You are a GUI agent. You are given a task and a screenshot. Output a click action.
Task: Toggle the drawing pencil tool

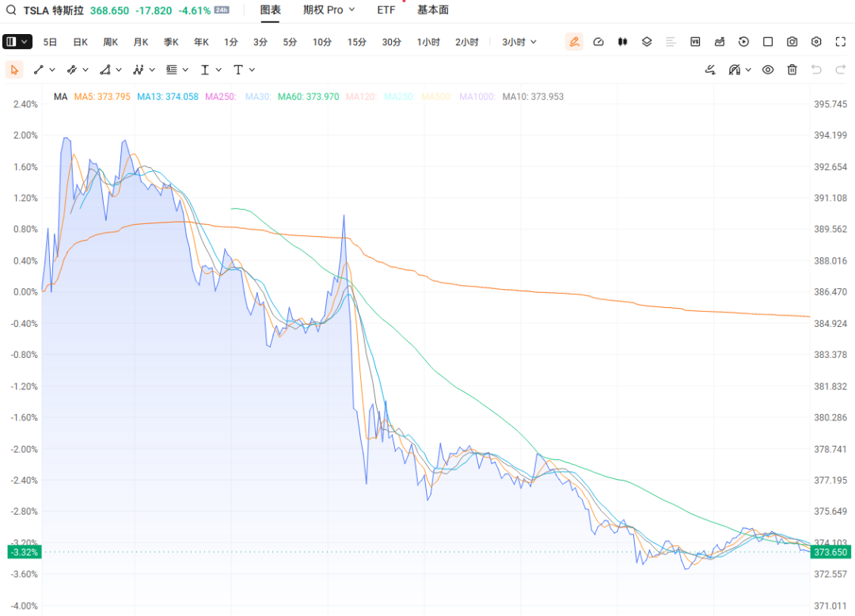click(x=574, y=42)
